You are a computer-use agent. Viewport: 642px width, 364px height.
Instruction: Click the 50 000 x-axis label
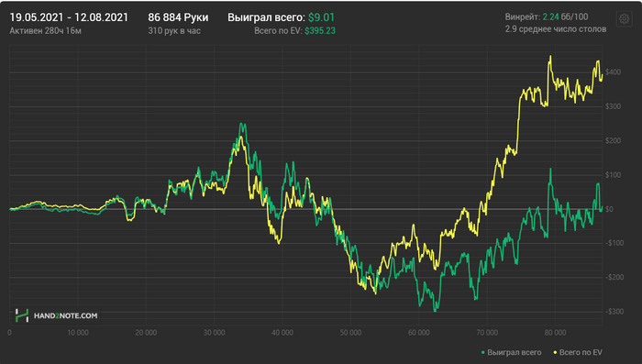click(x=350, y=333)
